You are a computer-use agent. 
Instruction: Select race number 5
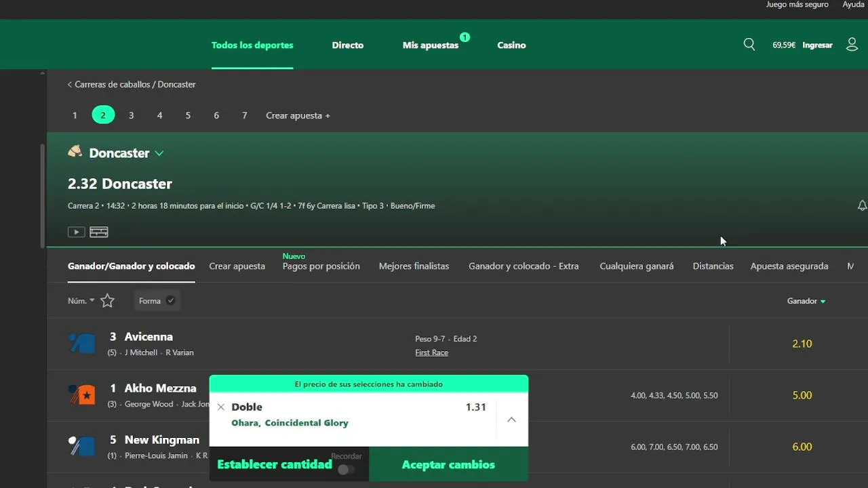tap(188, 115)
